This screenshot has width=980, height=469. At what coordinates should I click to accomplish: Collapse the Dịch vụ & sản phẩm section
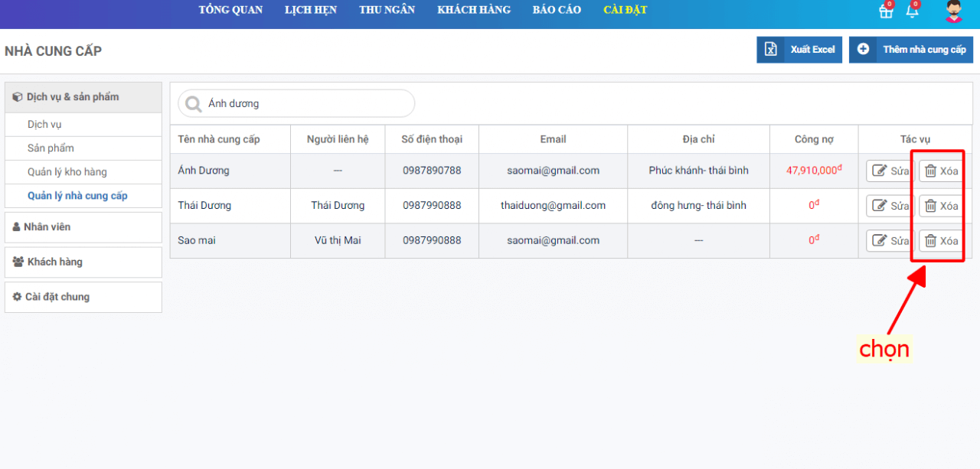coord(83,97)
